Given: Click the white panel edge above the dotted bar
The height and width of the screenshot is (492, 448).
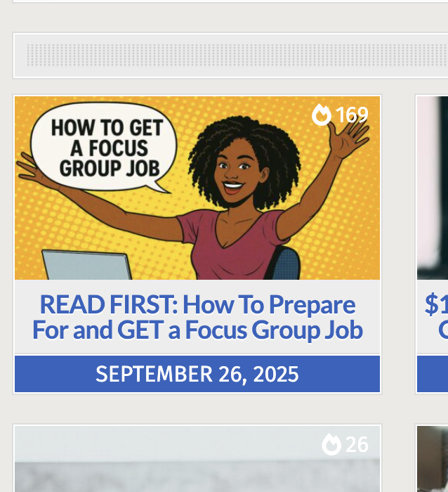Looking at the screenshot, I should pos(230,1).
